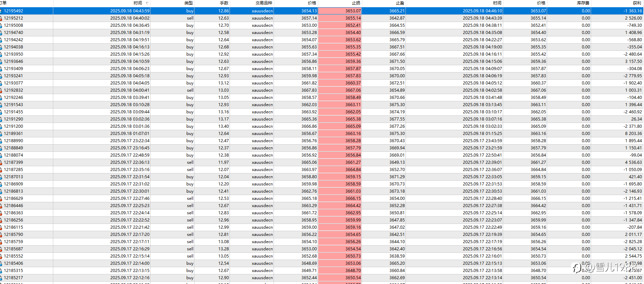
Task: Click the sell cell in order 12192832 row
Action: (190, 90)
